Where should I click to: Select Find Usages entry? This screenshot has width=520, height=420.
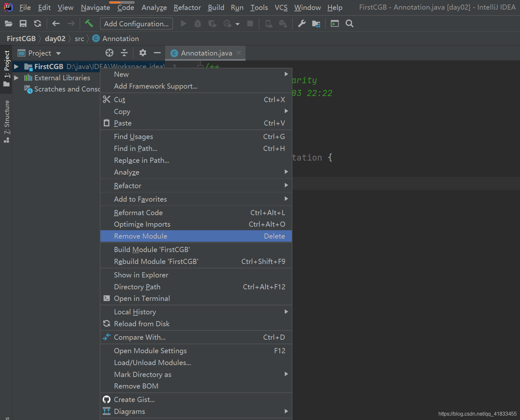(x=196, y=136)
